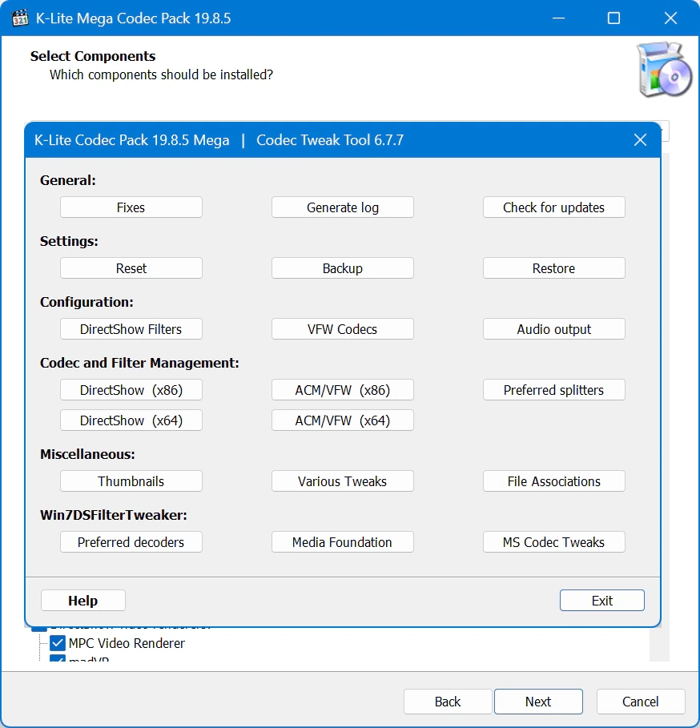Reset settings to defaults

pyautogui.click(x=131, y=267)
